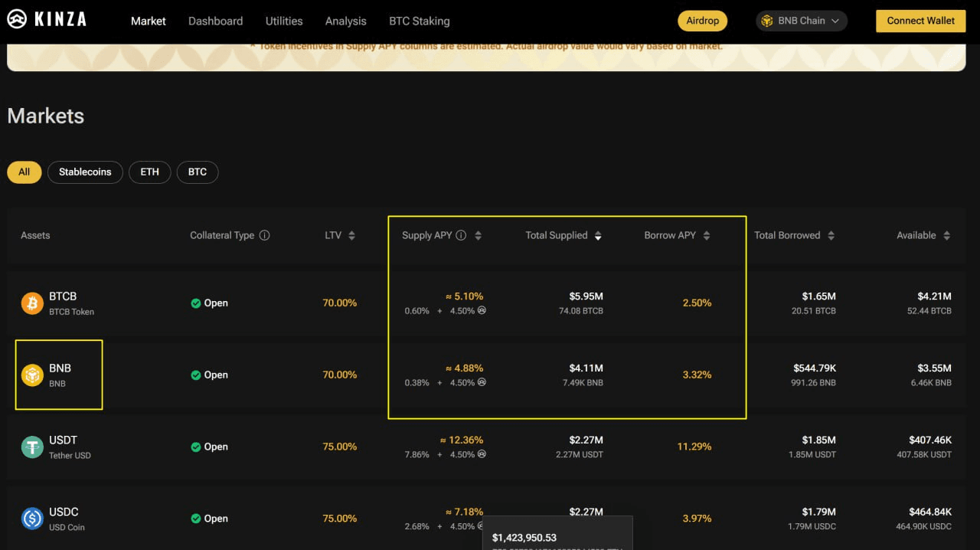Click the Kinza logo icon
Viewport: 980px width, 550px height.
tap(17, 20)
